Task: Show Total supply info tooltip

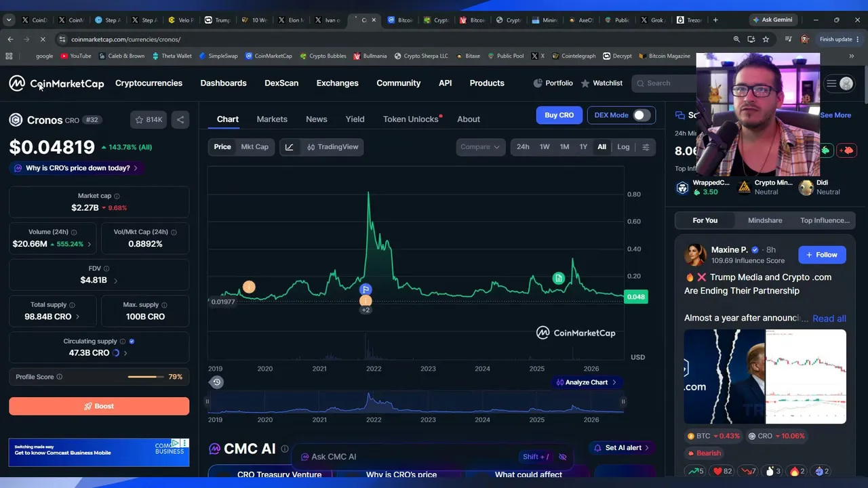Action: click(x=73, y=305)
